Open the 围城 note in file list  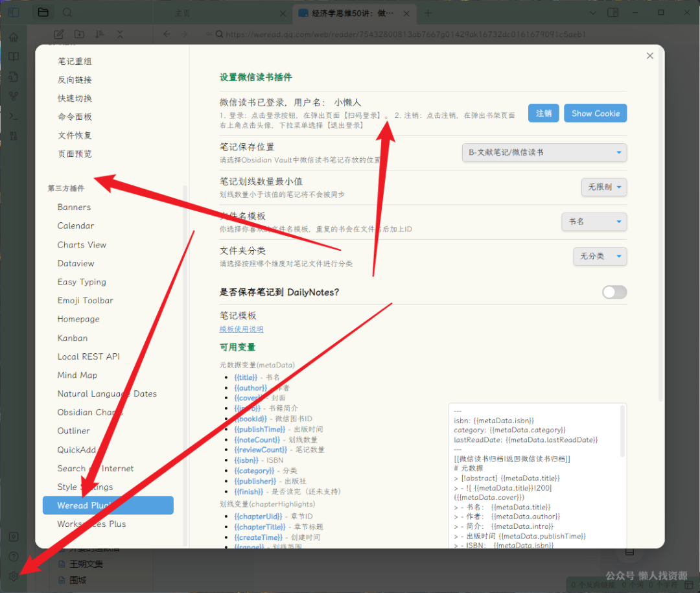[78, 580]
